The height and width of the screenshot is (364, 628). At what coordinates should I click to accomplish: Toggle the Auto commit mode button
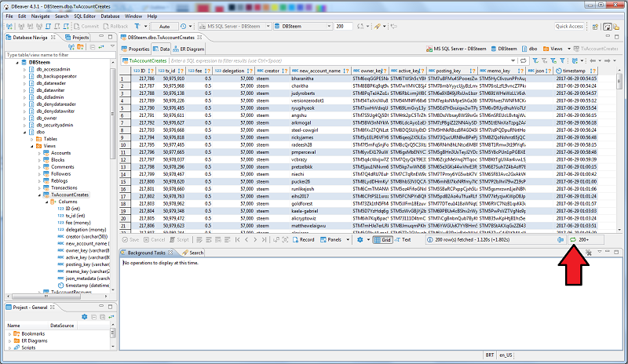point(164,27)
